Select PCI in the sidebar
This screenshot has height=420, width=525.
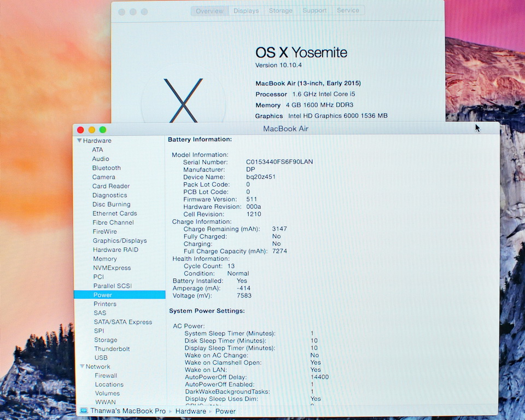click(x=98, y=277)
